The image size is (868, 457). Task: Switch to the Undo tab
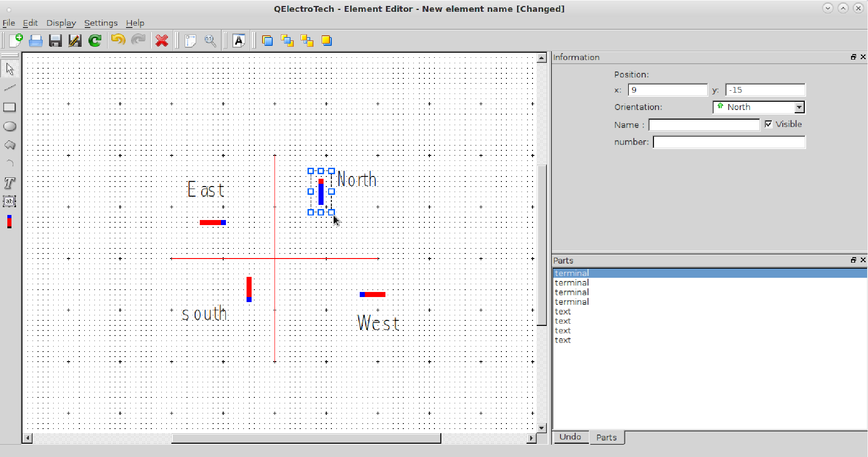click(570, 437)
